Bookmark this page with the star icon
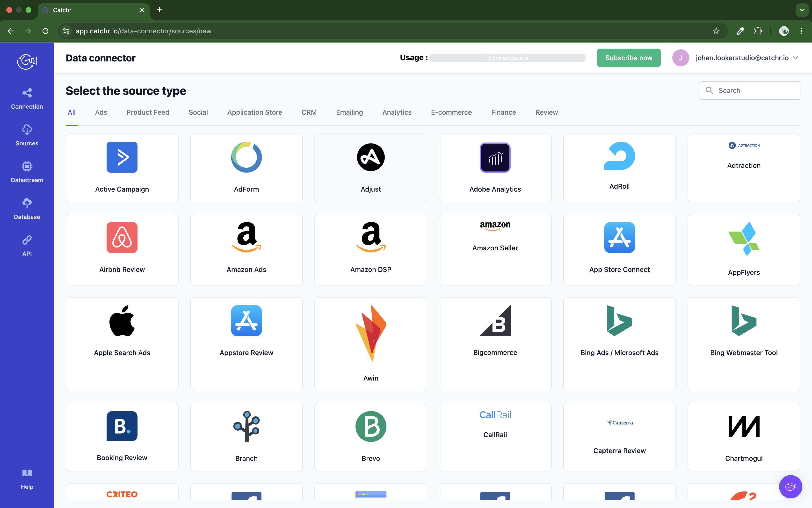This screenshot has height=508, width=812. click(716, 31)
